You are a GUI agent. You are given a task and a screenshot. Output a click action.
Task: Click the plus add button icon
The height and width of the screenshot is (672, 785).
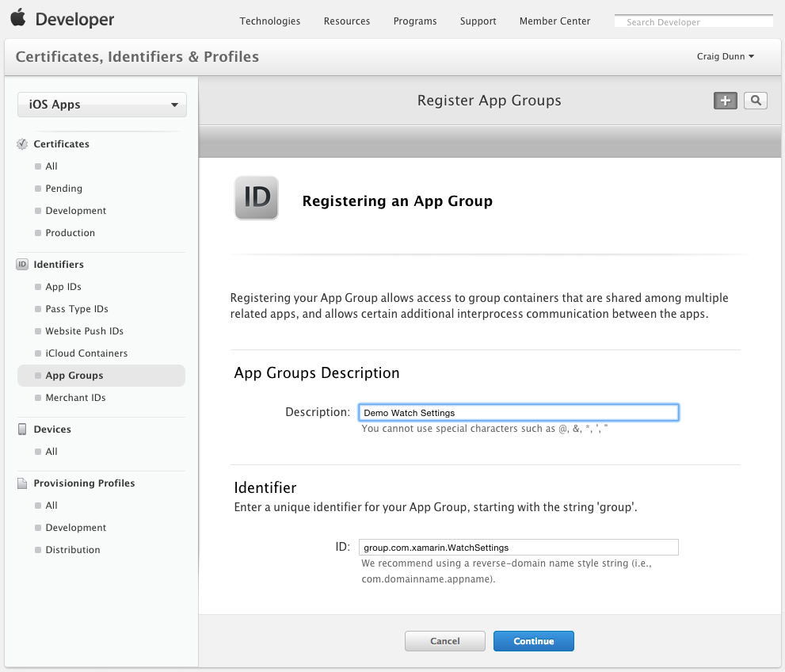pos(725,101)
